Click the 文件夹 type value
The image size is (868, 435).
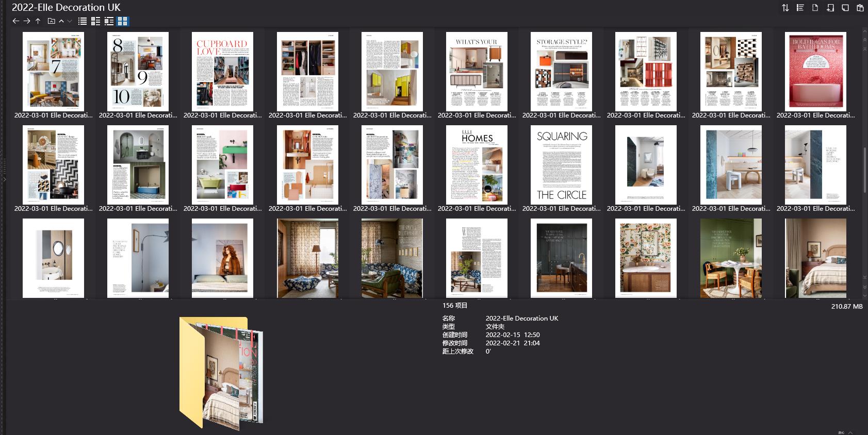(x=495, y=326)
